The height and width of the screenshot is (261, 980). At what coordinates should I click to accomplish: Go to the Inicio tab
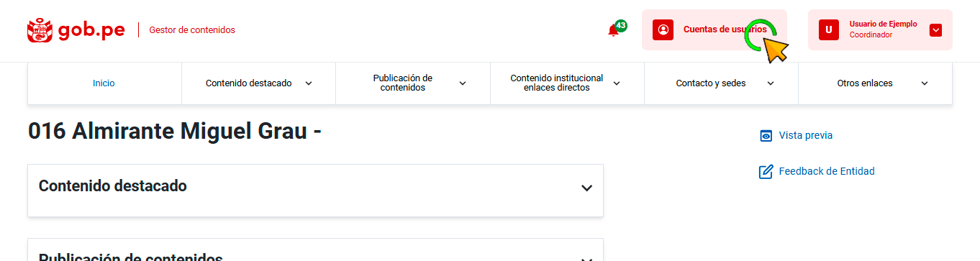(104, 83)
